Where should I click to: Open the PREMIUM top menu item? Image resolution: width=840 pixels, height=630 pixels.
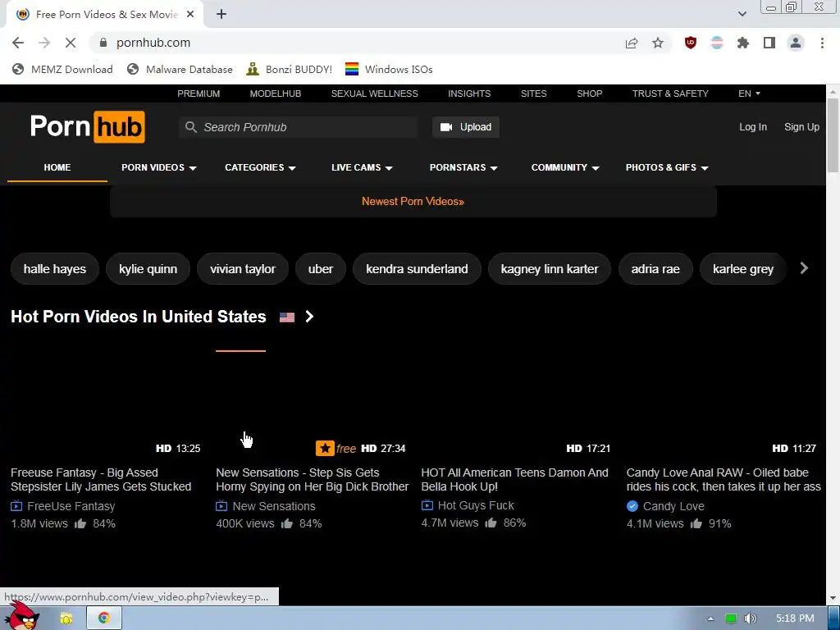(199, 94)
